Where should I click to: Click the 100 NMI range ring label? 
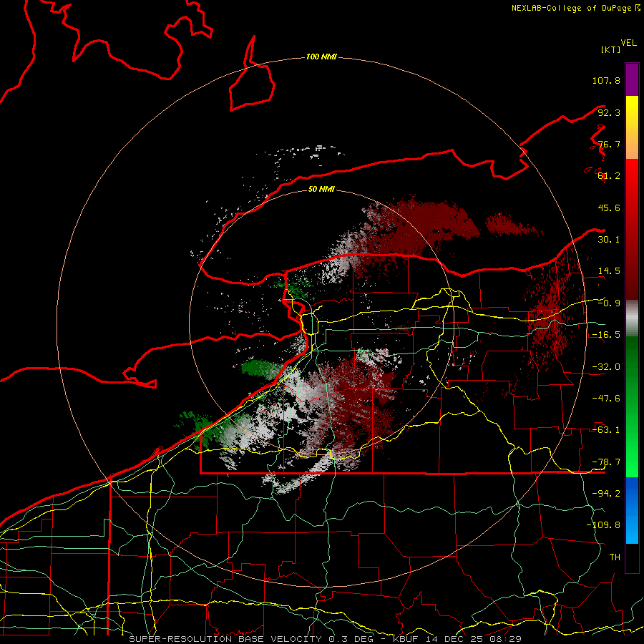[321, 57]
